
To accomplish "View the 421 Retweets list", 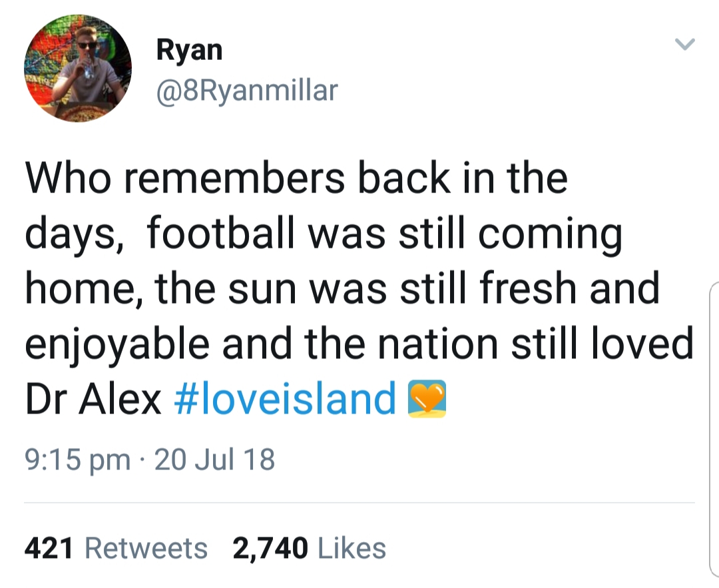I will pyautogui.click(x=116, y=548).
